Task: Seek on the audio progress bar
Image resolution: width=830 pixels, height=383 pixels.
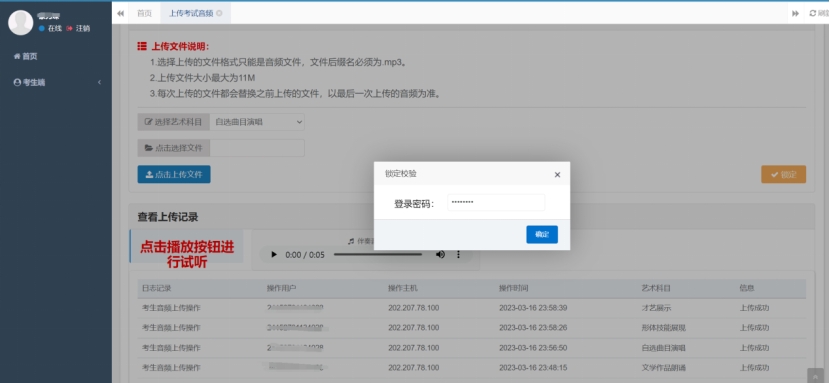Action: coord(378,254)
